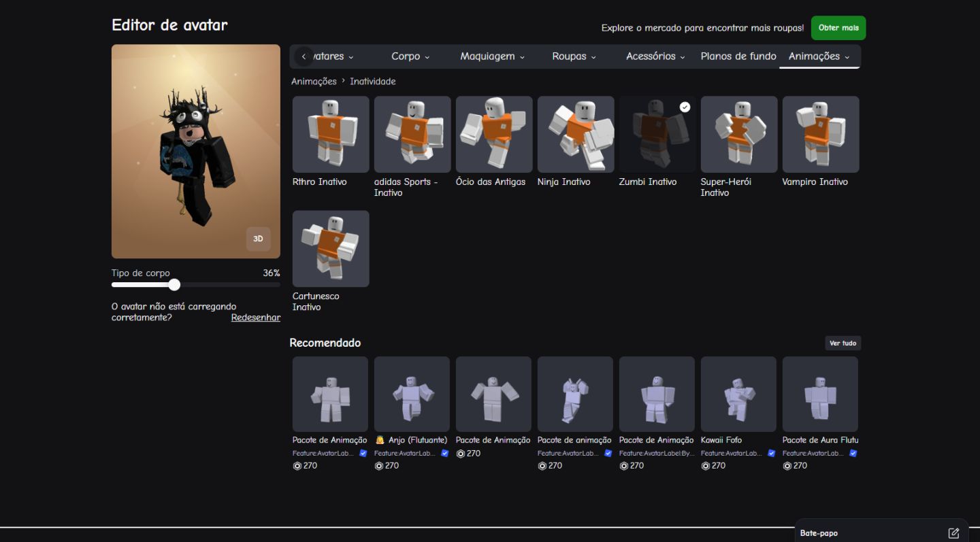Click the avatar preview image
Image resolution: width=980 pixels, height=542 pixels.
pos(196,152)
